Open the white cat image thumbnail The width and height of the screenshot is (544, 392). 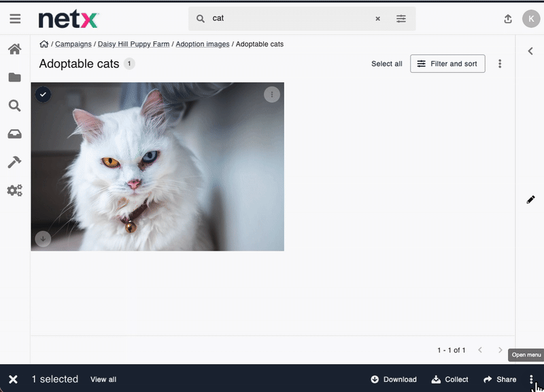coord(157,170)
